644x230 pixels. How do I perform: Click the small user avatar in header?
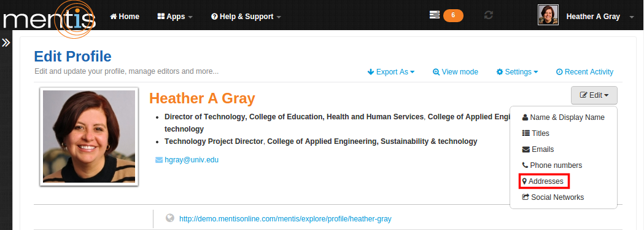(x=548, y=15)
